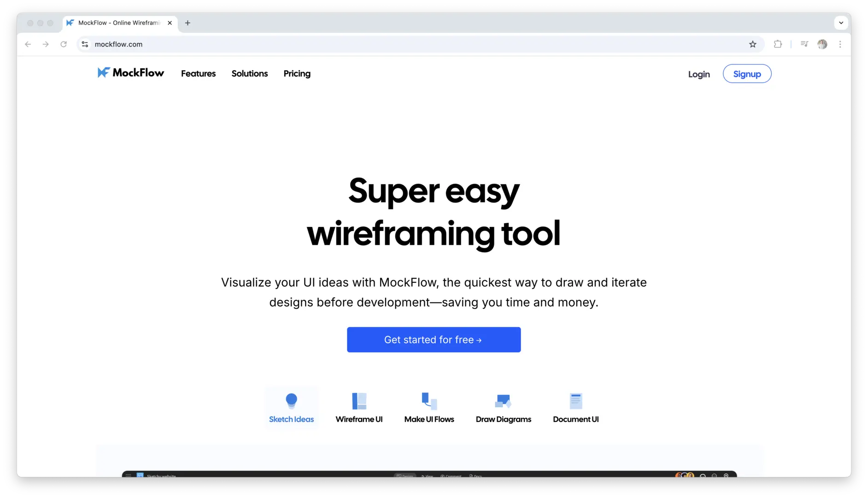Open the Chrome three-dot menu
Viewport: 868px width, 498px height.
tap(840, 44)
